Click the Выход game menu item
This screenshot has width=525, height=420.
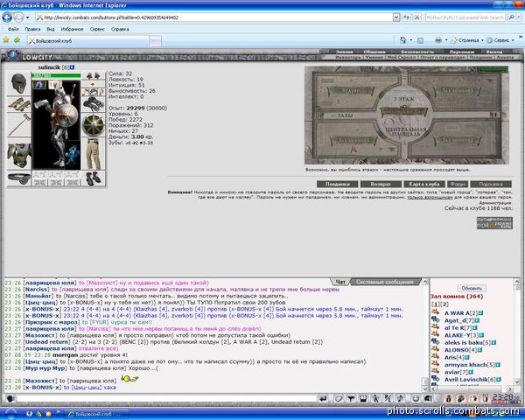pyautogui.click(x=494, y=52)
